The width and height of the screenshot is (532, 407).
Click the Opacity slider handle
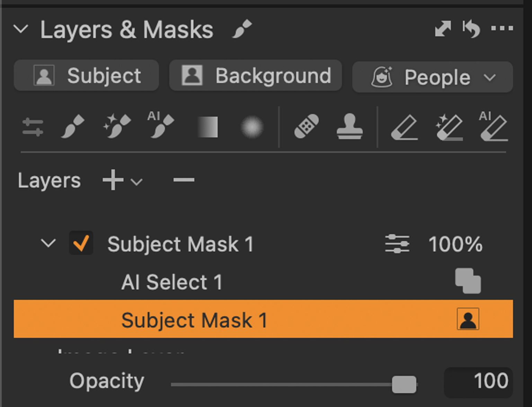404,384
